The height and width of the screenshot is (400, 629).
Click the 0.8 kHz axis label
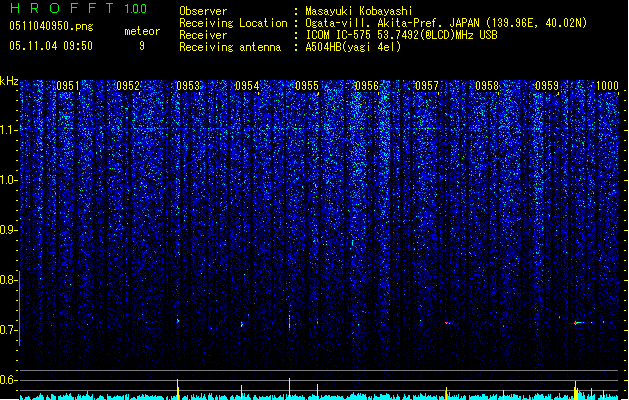(x=8, y=280)
